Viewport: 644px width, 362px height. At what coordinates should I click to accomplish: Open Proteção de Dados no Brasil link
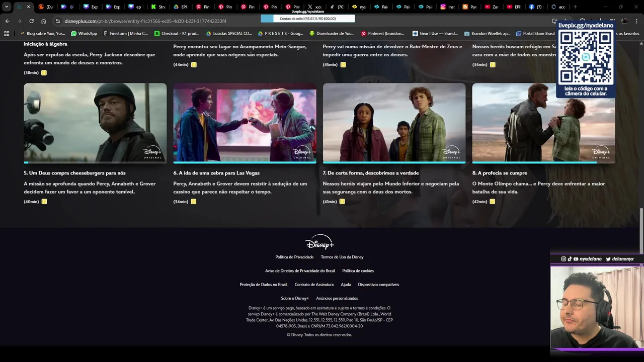tap(264, 285)
